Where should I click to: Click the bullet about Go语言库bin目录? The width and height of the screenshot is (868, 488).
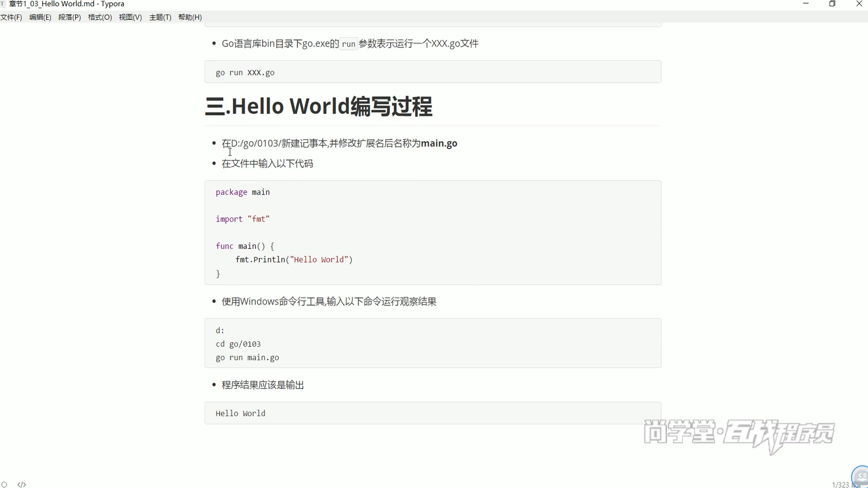coord(350,44)
